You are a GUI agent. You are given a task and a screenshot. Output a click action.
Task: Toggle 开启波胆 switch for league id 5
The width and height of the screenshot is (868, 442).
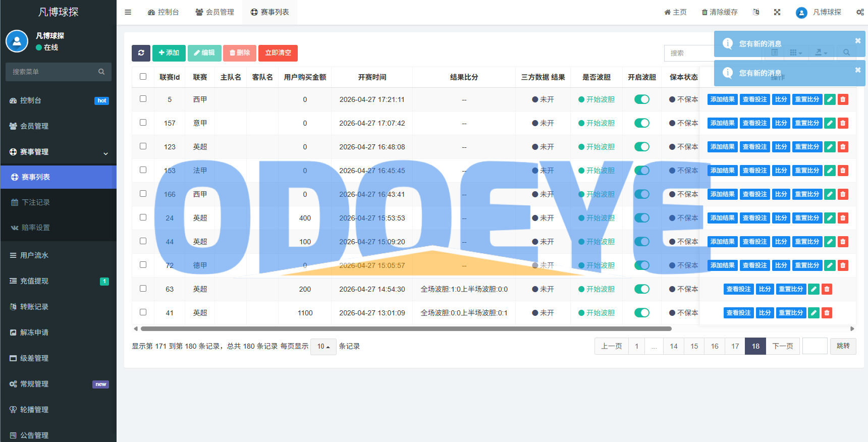[642, 99]
